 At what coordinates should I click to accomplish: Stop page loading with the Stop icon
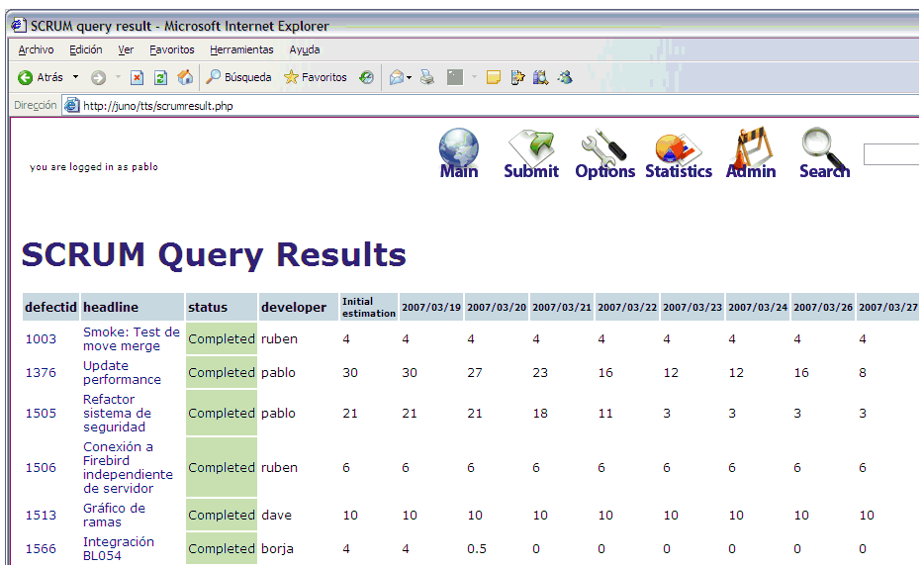tap(138, 77)
